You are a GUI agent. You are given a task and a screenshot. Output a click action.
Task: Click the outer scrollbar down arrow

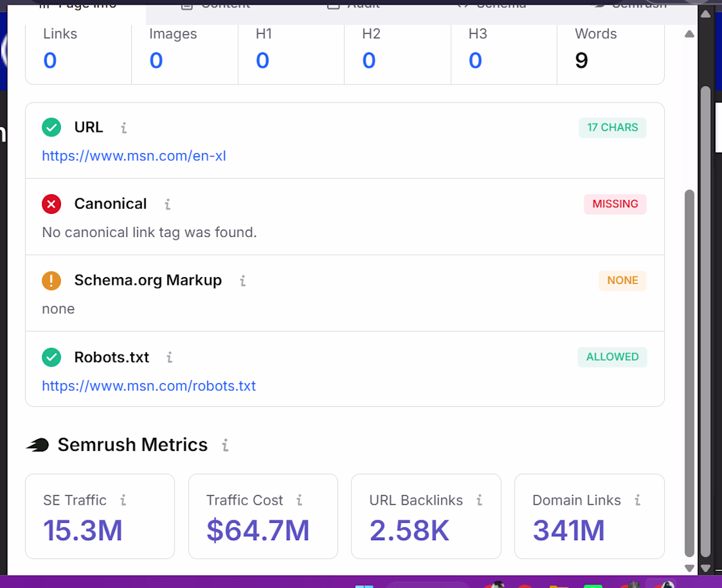pyautogui.click(x=706, y=568)
